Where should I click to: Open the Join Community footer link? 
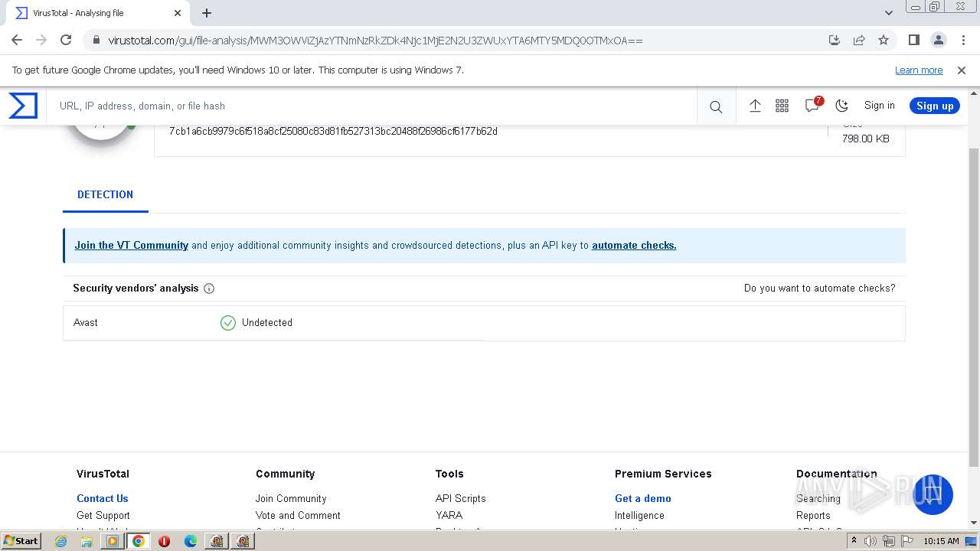[291, 498]
